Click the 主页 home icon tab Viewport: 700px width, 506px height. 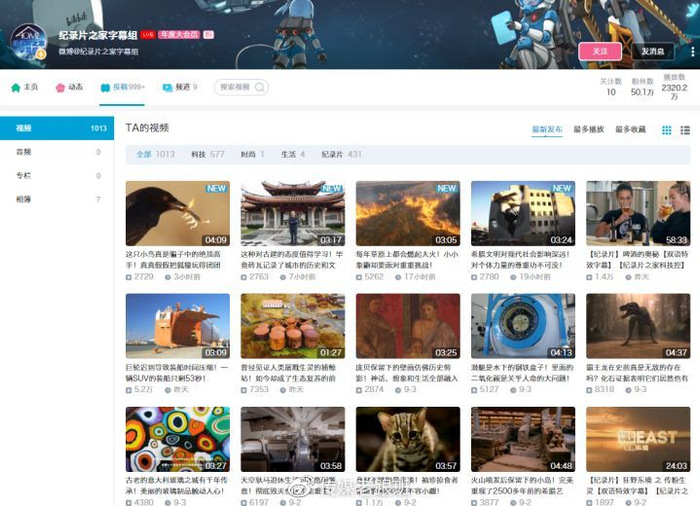pyautogui.click(x=24, y=87)
